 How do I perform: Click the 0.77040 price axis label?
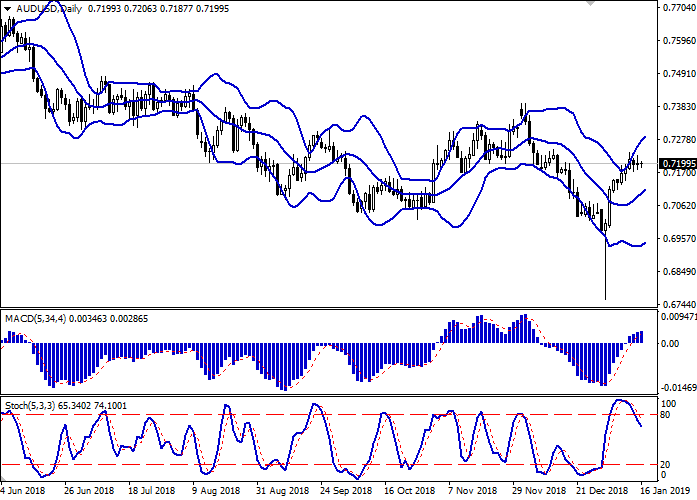tap(679, 8)
